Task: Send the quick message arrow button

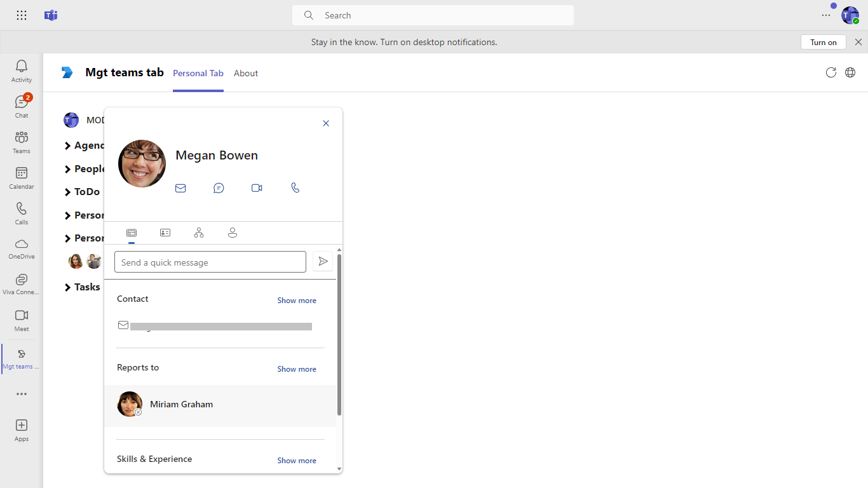Action: (323, 261)
